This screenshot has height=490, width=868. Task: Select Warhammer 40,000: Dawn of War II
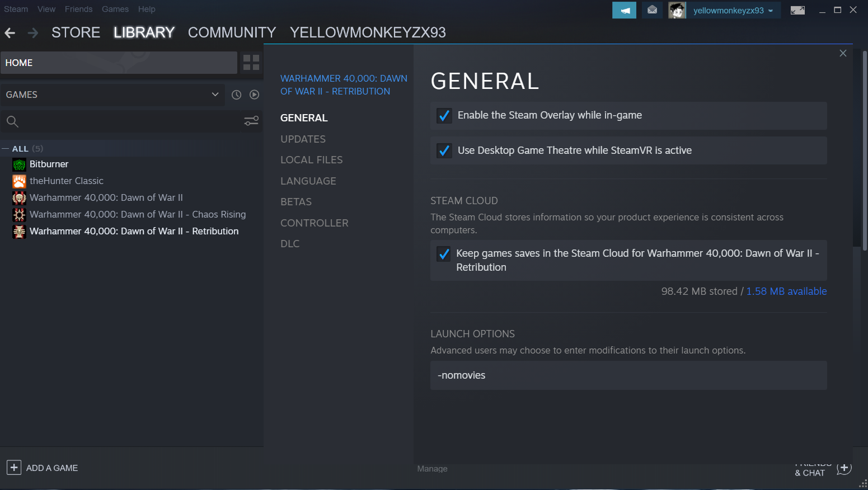[x=106, y=198]
